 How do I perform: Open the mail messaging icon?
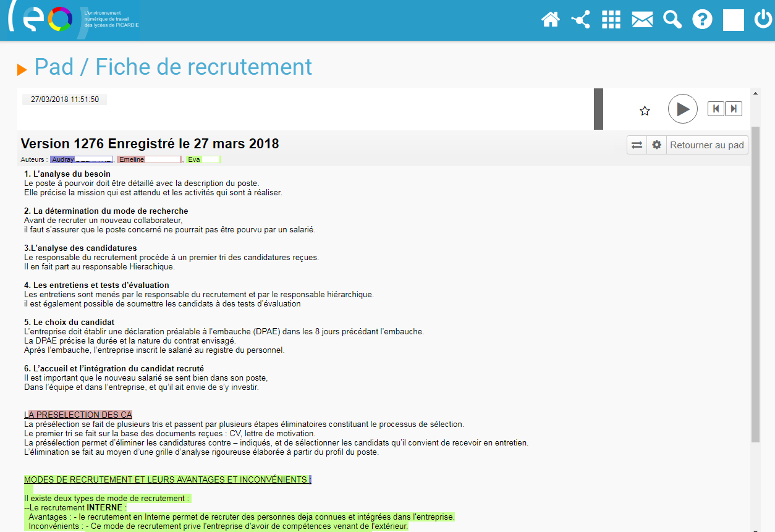[642, 20]
